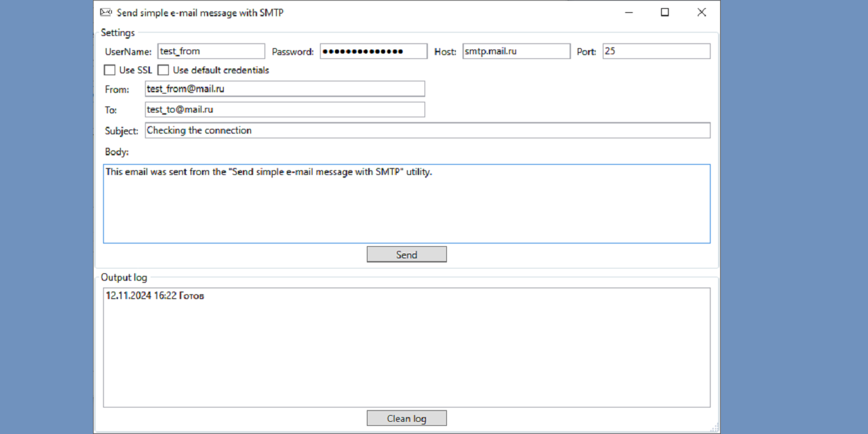
Task: Click the window resize grip
Action: [715, 428]
